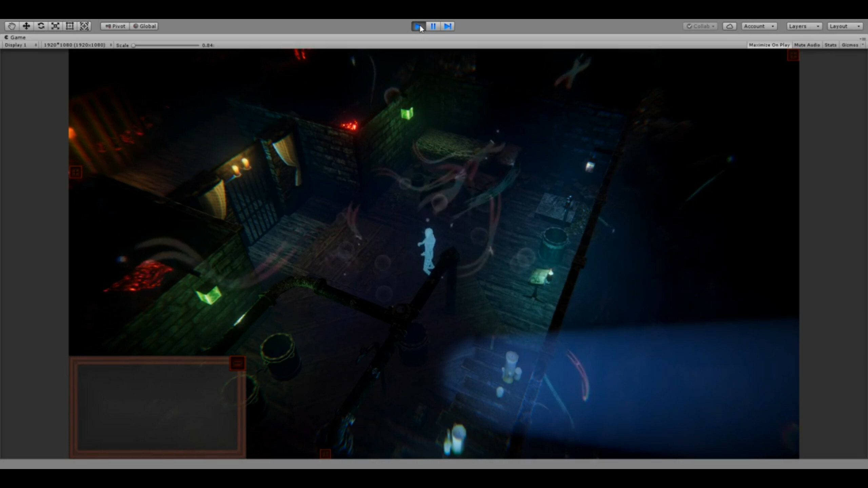Viewport: 868px width, 488px height.
Task: Select the Move tool
Action: [26, 26]
